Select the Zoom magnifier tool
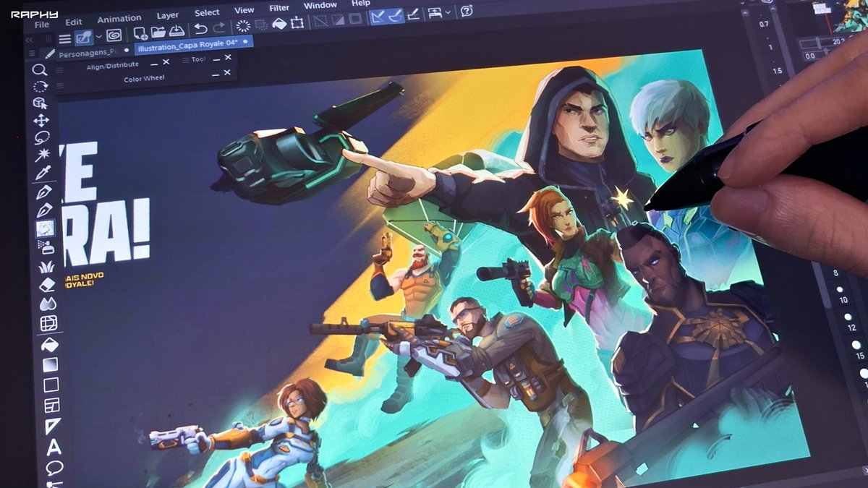The image size is (868, 488). pyautogui.click(x=40, y=69)
